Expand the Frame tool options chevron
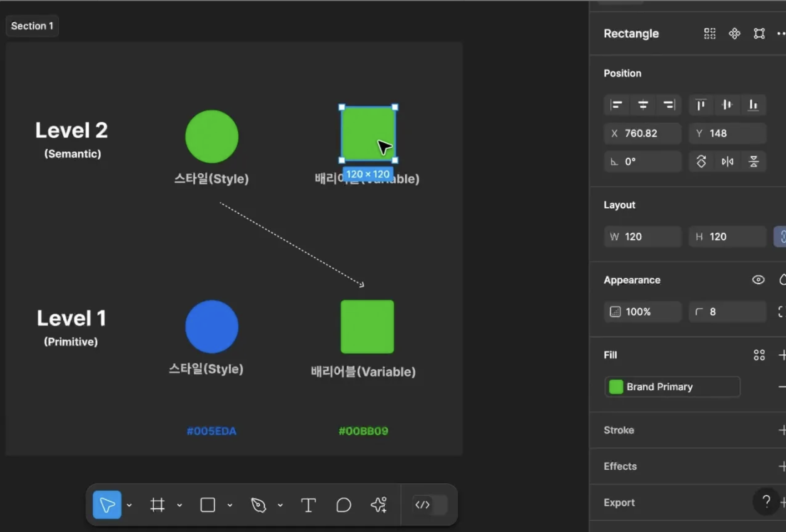The width and height of the screenshot is (786, 532). [x=180, y=505]
